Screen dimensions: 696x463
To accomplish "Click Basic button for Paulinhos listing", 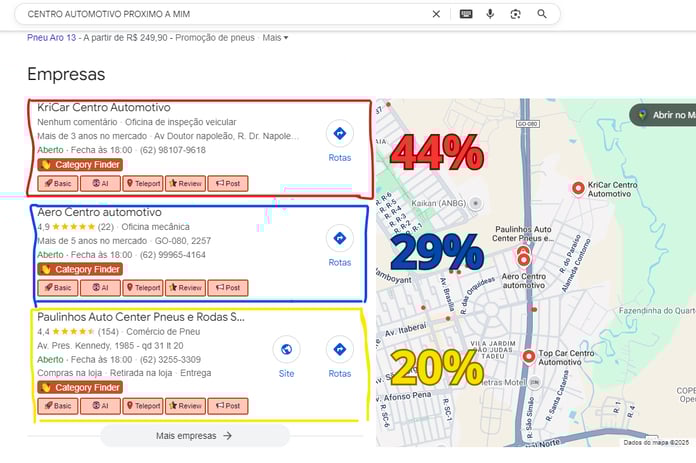I will click(x=58, y=406).
